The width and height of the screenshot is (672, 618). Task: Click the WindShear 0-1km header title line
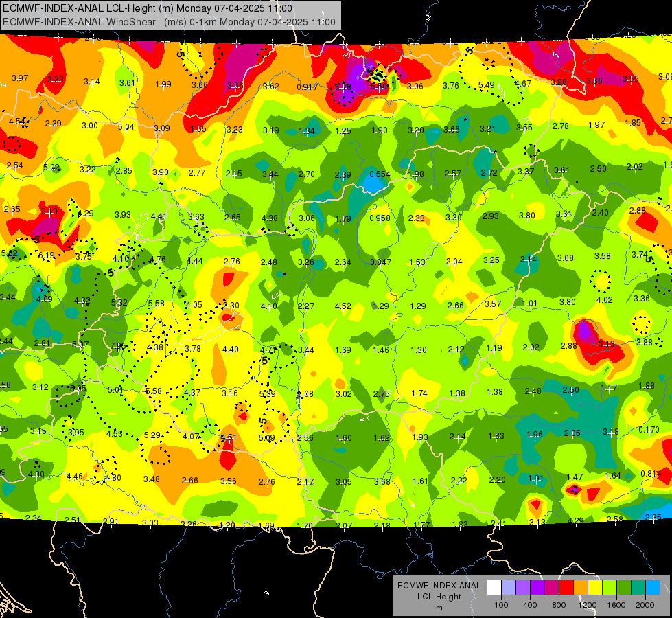pos(169,22)
